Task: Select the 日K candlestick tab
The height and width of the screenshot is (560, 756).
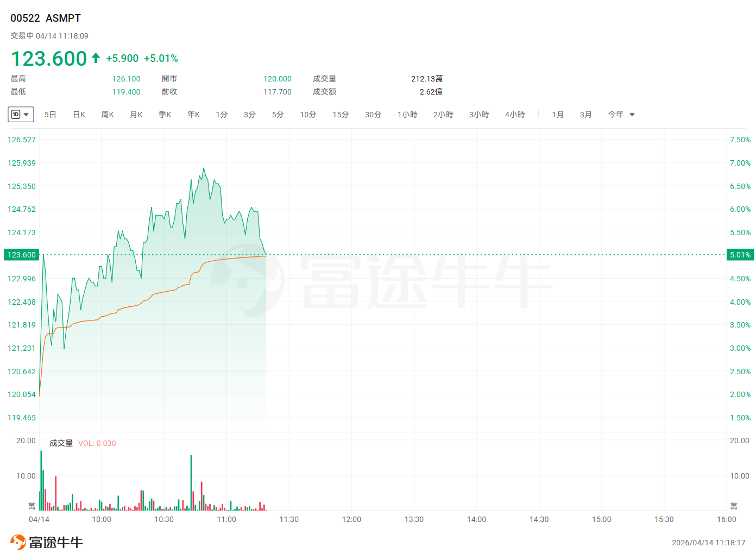Action: tap(79, 115)
